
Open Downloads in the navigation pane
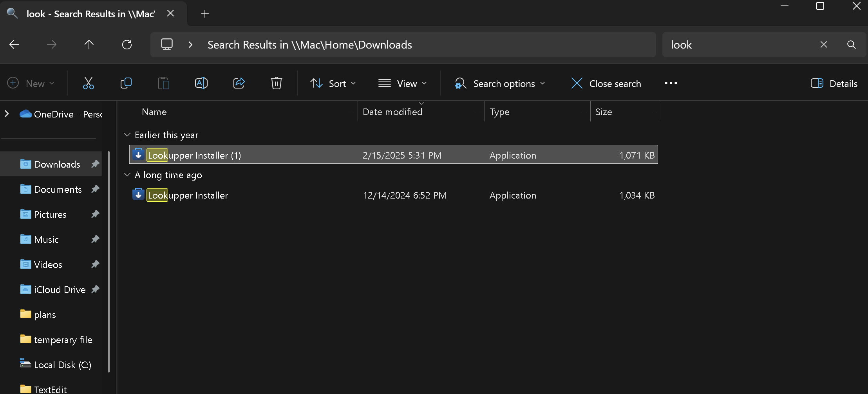51,164
